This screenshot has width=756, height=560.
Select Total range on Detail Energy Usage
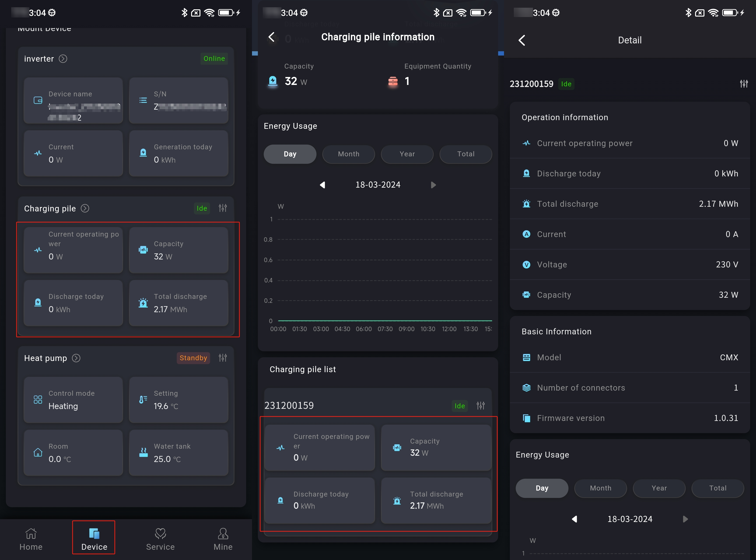coord(717,488)
